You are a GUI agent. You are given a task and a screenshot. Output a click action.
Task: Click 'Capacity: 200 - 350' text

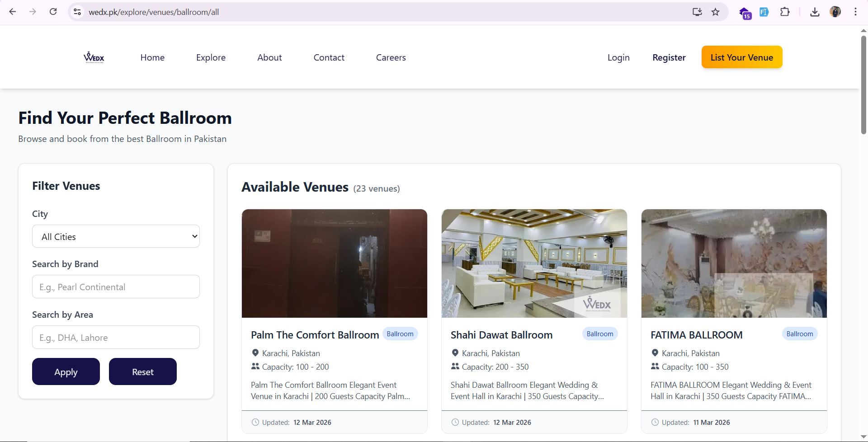(495, 367)
